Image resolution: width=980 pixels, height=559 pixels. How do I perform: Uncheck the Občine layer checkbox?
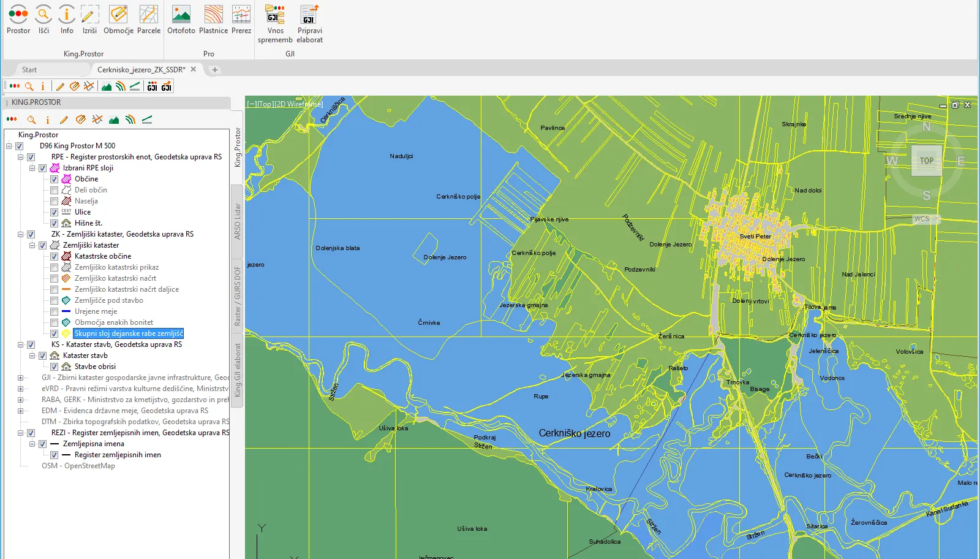click(x=54, y=179)
